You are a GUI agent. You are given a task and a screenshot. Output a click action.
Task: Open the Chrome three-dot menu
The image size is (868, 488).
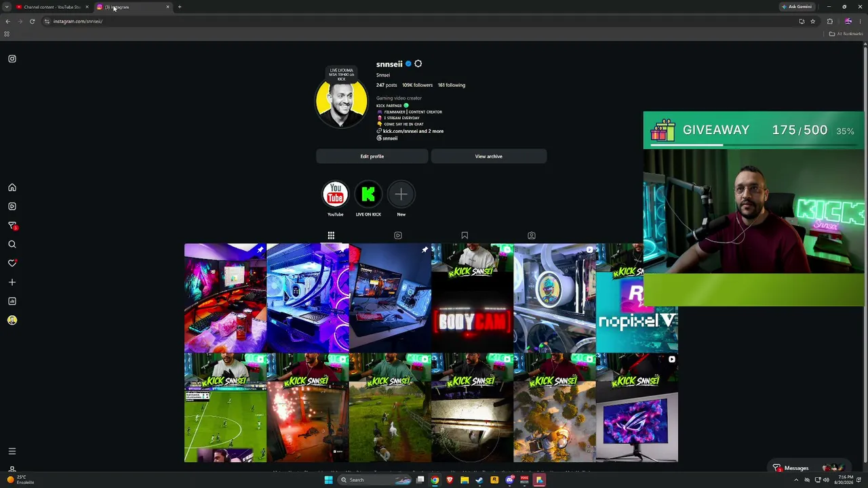click(861, 22)
